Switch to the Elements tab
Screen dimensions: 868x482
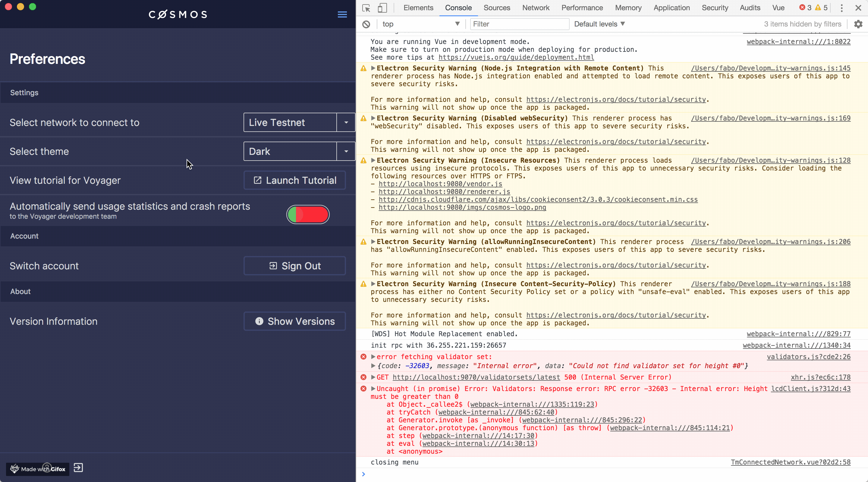[x=418, y=8]
